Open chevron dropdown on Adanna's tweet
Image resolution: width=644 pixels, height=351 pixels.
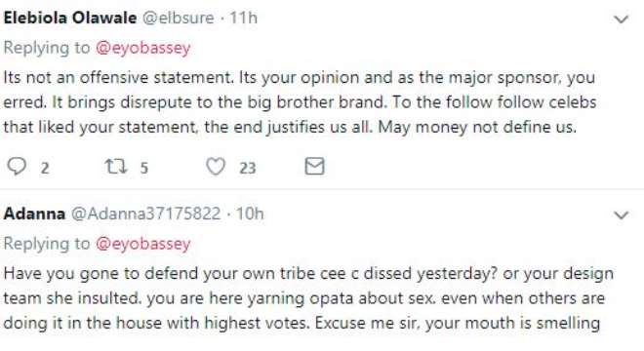pyautogui.click(x=621, y=214)
